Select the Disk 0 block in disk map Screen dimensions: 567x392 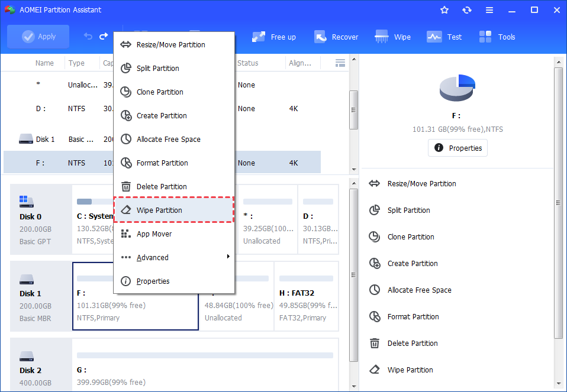coord(41,219)
